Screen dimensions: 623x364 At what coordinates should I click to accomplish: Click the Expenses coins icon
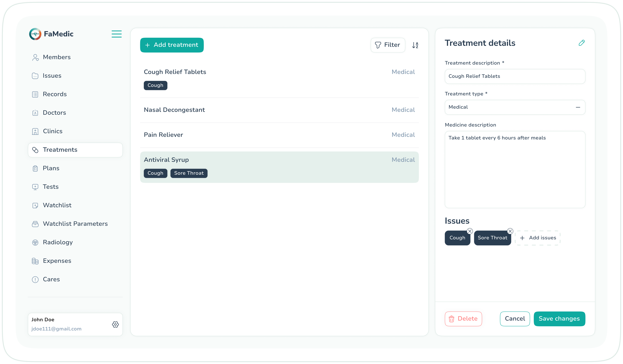pos(35,261)
